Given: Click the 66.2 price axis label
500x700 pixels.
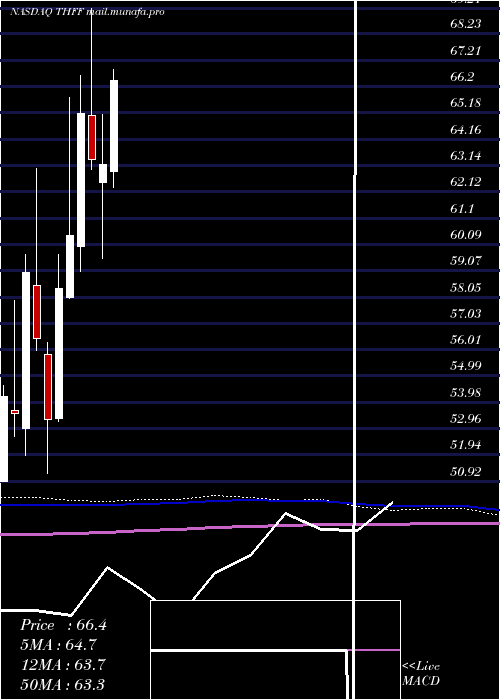Looking at the screenshot, I should pos(462,77).
